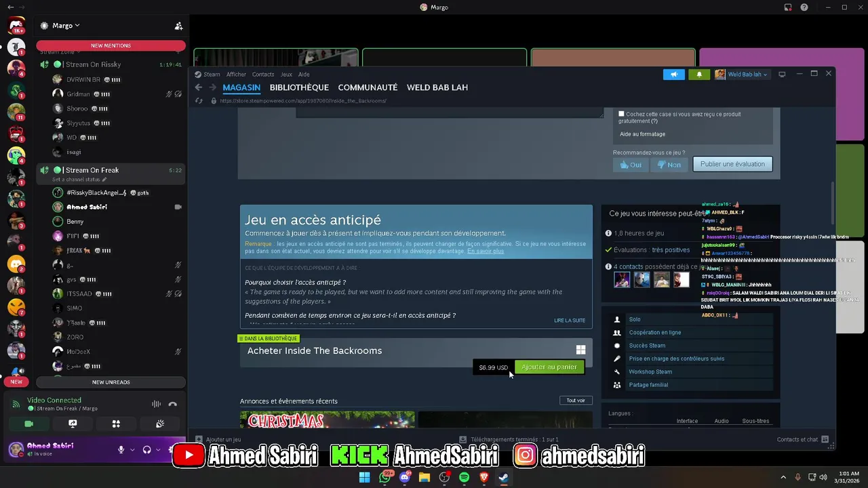
Task: Open Steam notifications bell
Action: [699, 75]
